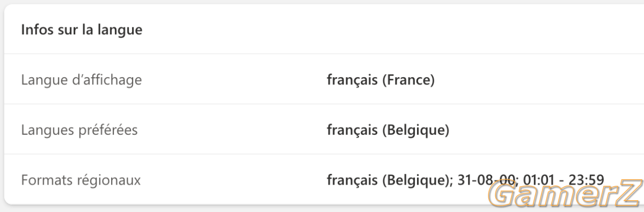Click "Belgique" in the Langues préférées value
The image size is (644, 212).
point(413,130)
